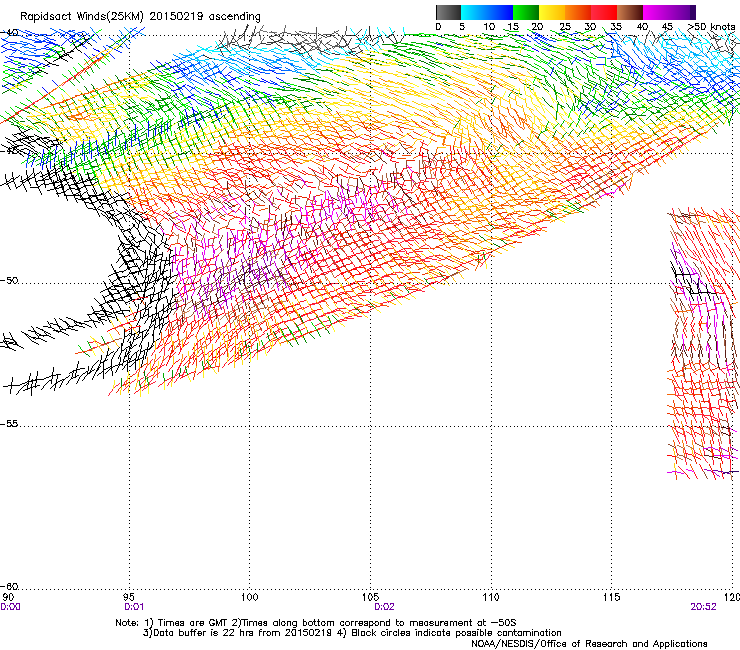Select the magenta 40–45 knots legend segment

pyautogui.click(x=656, y=12)
